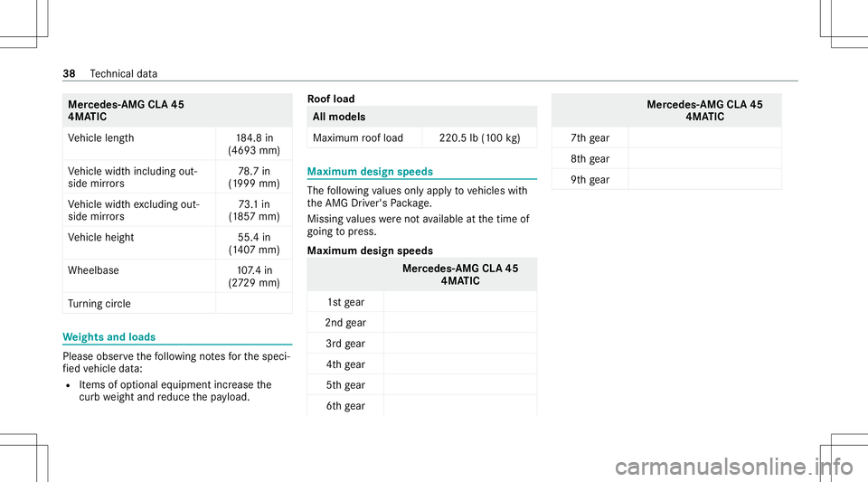Click the '4th gear' row
The width and height of the screenshot is (868, 482).
tap(422, 364)
